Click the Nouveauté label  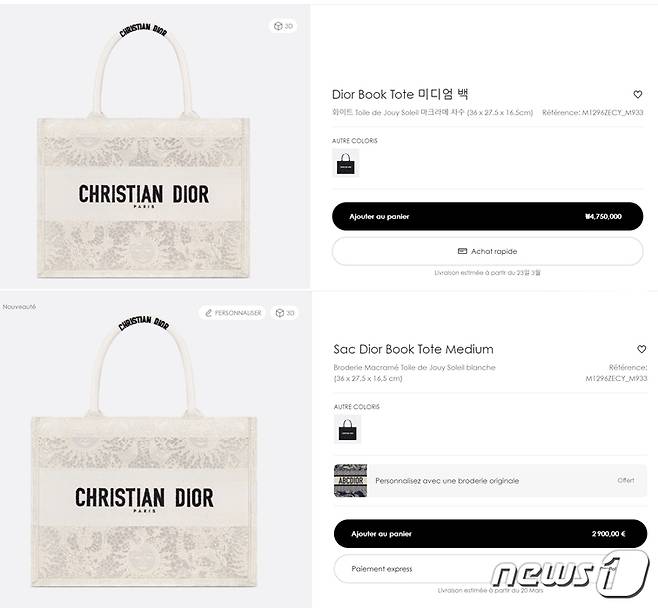coord(19,307)
